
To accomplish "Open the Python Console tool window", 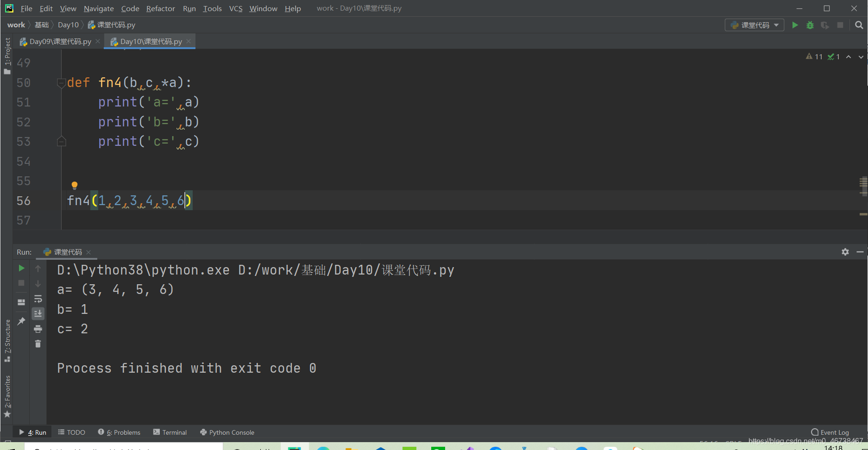I will pyautogui.click(x=227, y=432).
